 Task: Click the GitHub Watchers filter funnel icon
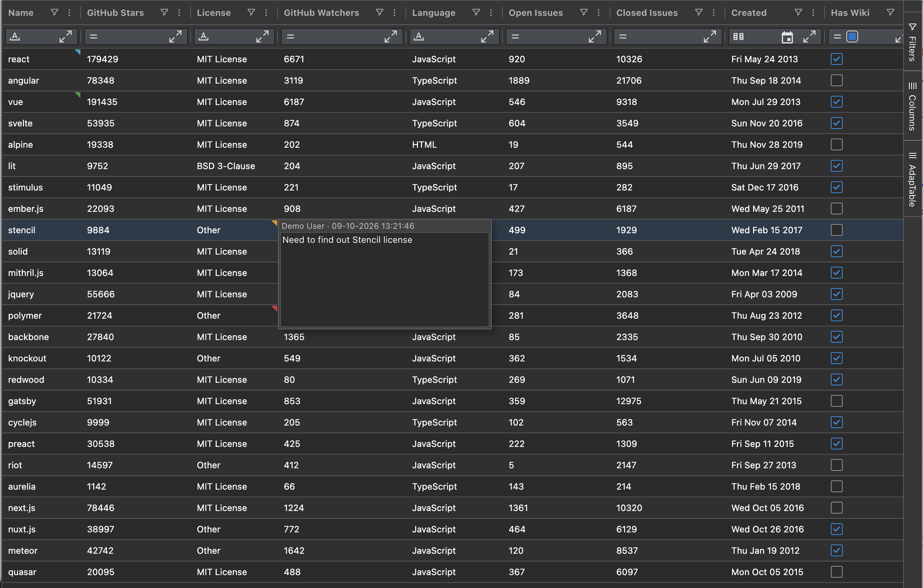[379, 13]
